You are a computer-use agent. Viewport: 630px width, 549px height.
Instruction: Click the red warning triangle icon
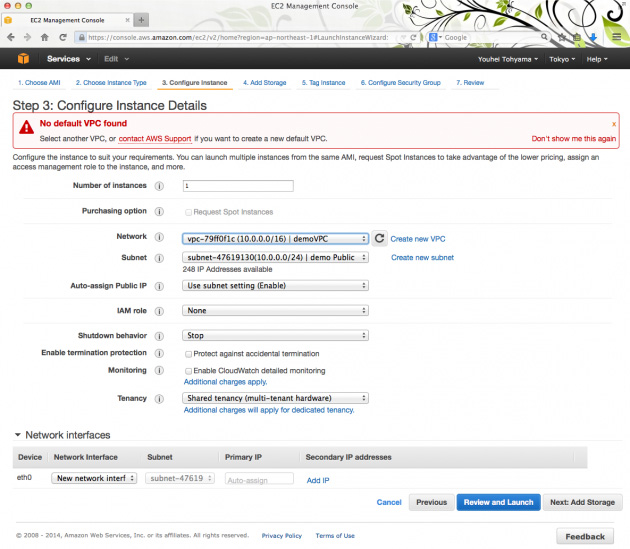[27, 127]
